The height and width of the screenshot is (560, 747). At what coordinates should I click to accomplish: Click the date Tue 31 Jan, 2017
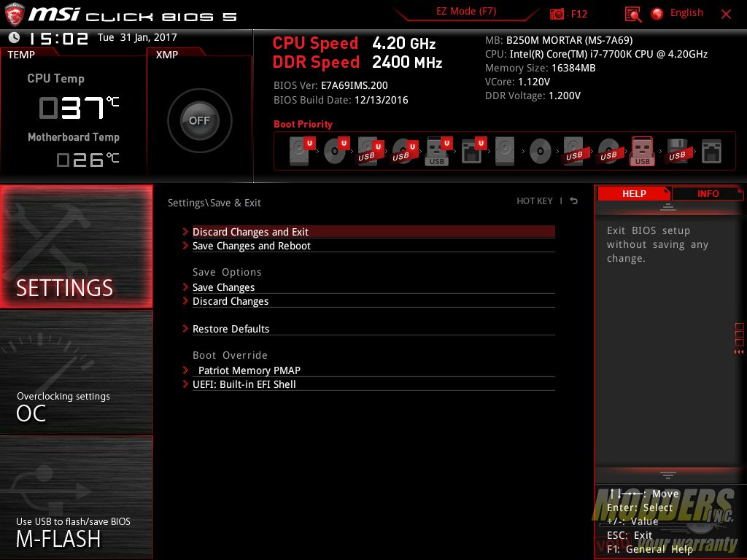click(137, 37)
